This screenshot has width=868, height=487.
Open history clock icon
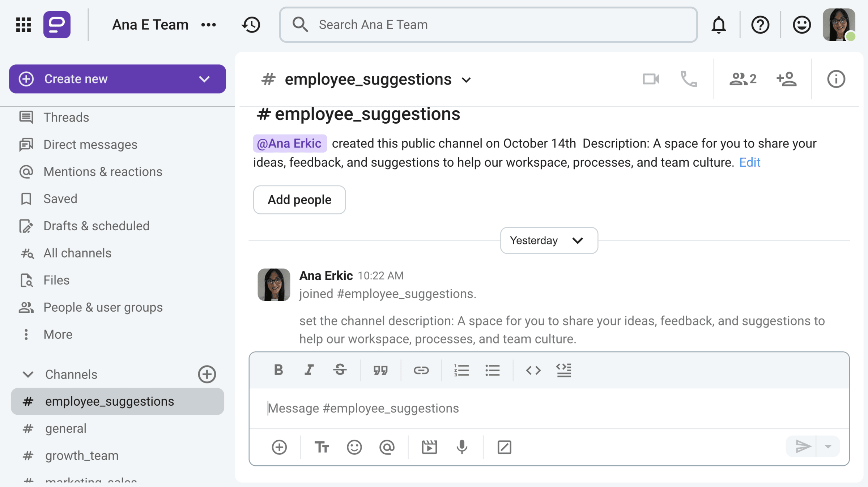click(x=251, y=25)
